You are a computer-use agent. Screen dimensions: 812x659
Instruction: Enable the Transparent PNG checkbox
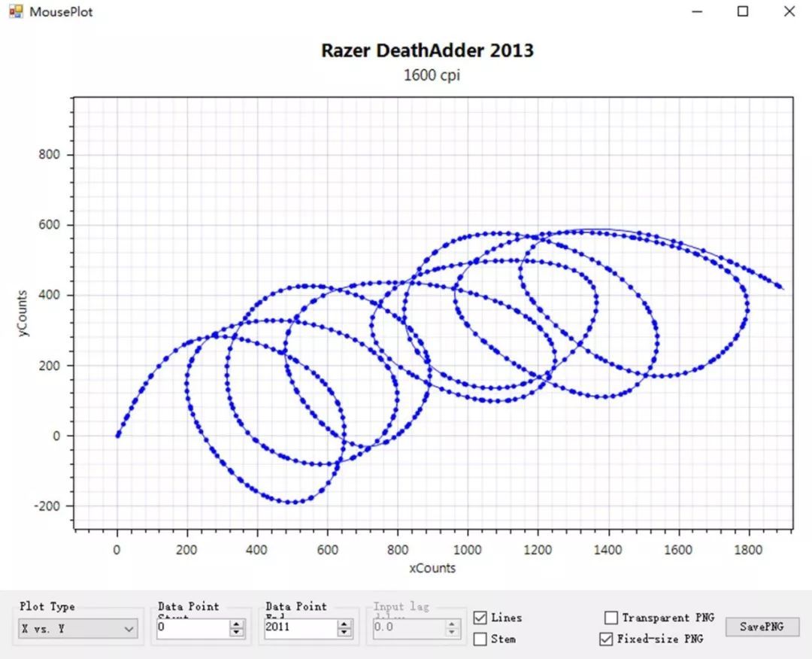click(x=611, y=618)
